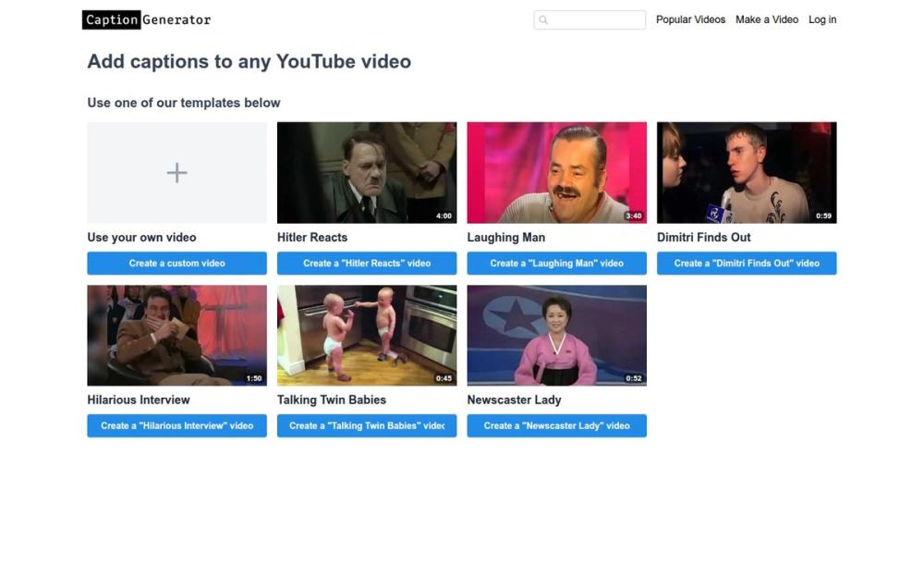
Task: Click the plus icon for own video
Action: click(176, 173)
